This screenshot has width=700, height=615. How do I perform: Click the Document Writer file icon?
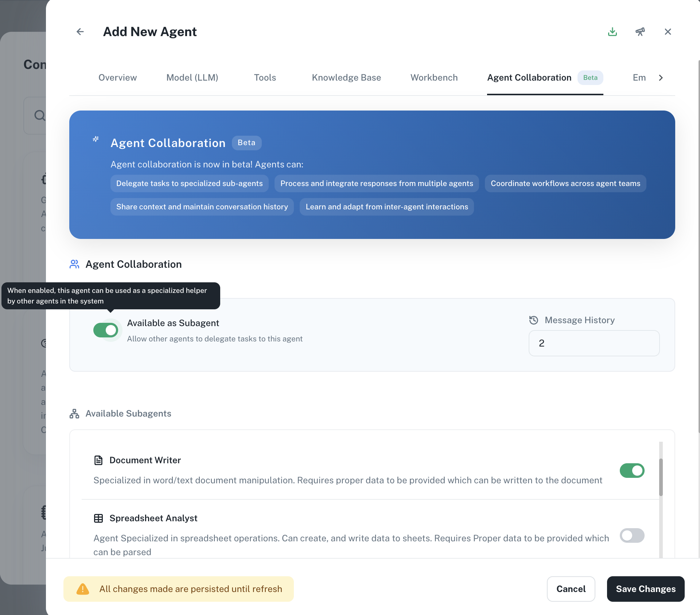click(x=98, y=460)
